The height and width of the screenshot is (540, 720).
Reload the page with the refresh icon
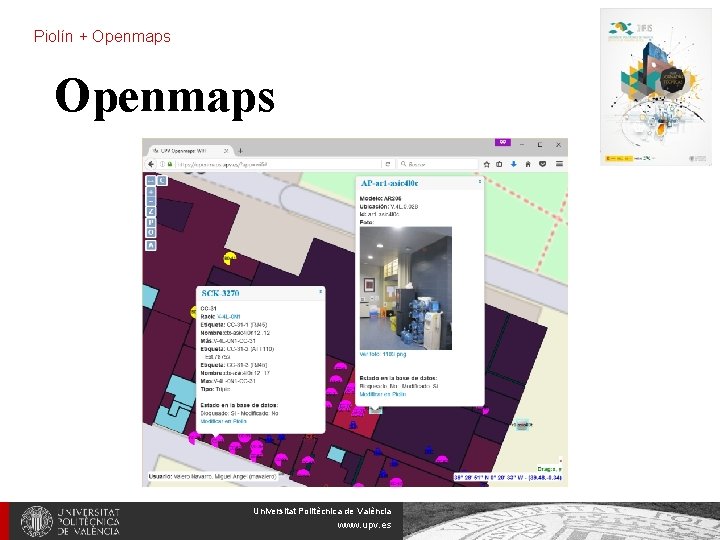[x=388, y=164]
